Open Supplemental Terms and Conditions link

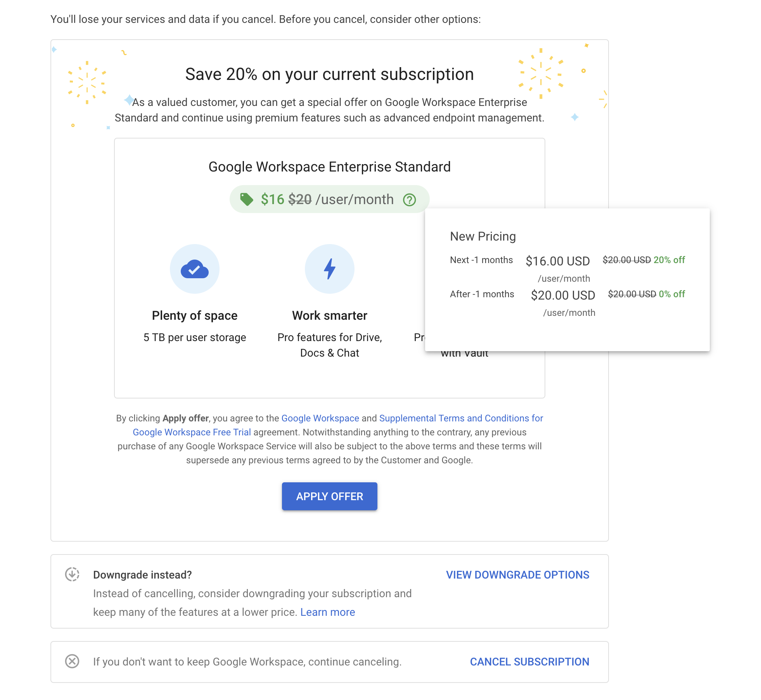pos(461,418)
